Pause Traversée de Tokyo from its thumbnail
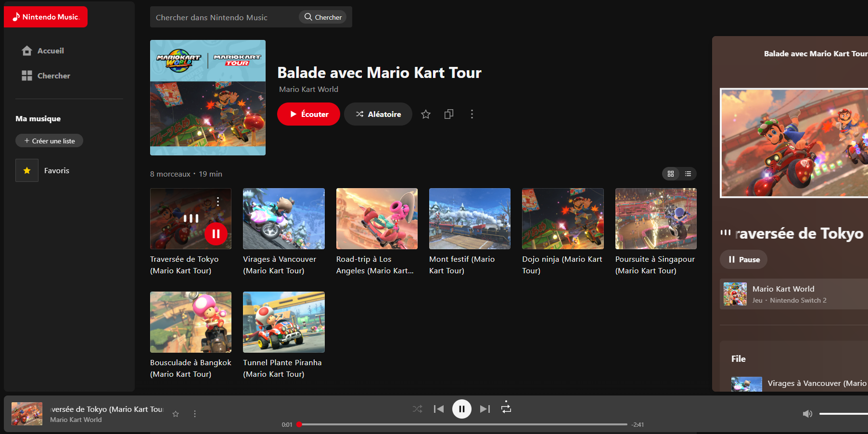868x434 pixels. pos(216,234)
